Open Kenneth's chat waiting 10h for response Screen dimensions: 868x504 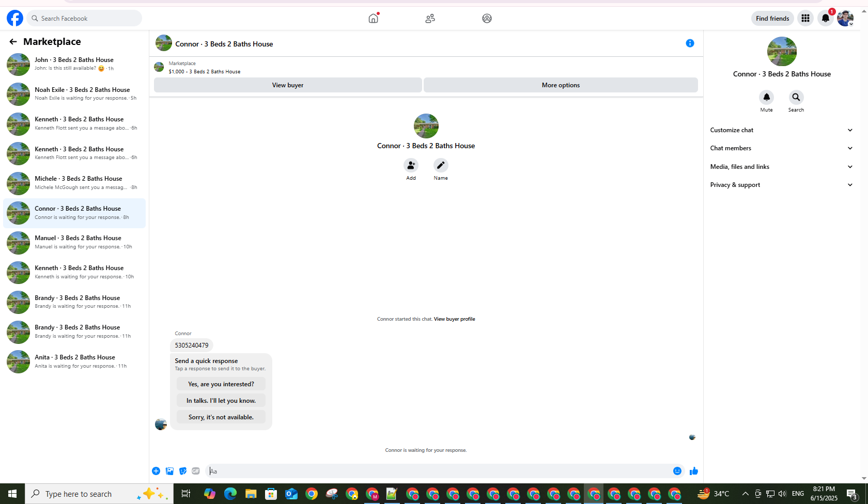[x=74, y=272]
